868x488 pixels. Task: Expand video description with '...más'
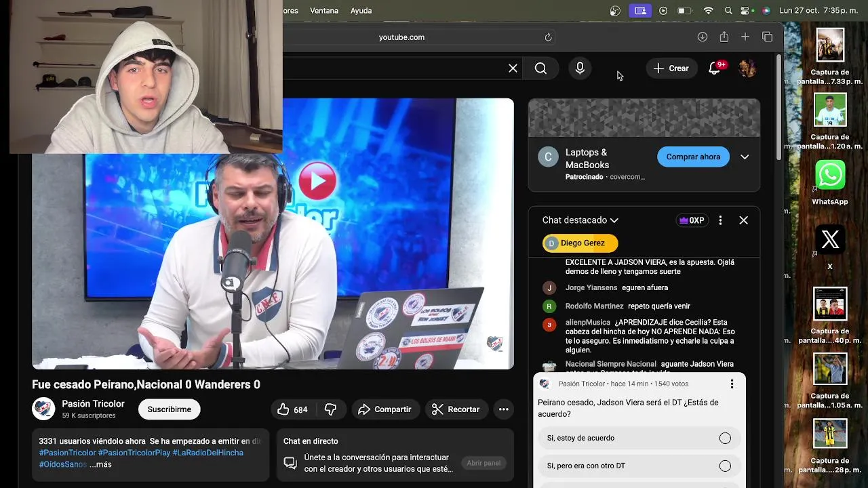pyautogui.click(x=100, y=464)
